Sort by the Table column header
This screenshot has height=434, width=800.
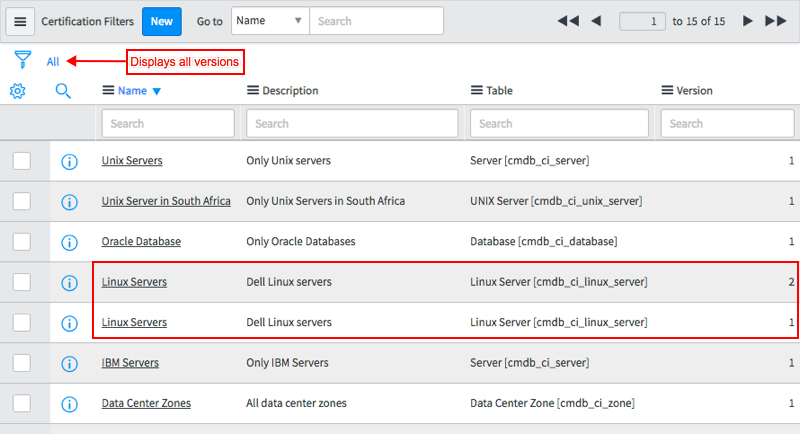tap(499, 90)
